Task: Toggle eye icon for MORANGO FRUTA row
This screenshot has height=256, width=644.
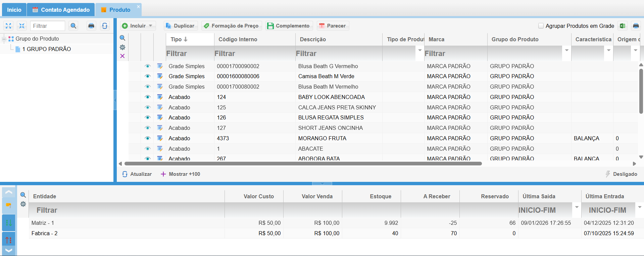Action: (147, 138)
